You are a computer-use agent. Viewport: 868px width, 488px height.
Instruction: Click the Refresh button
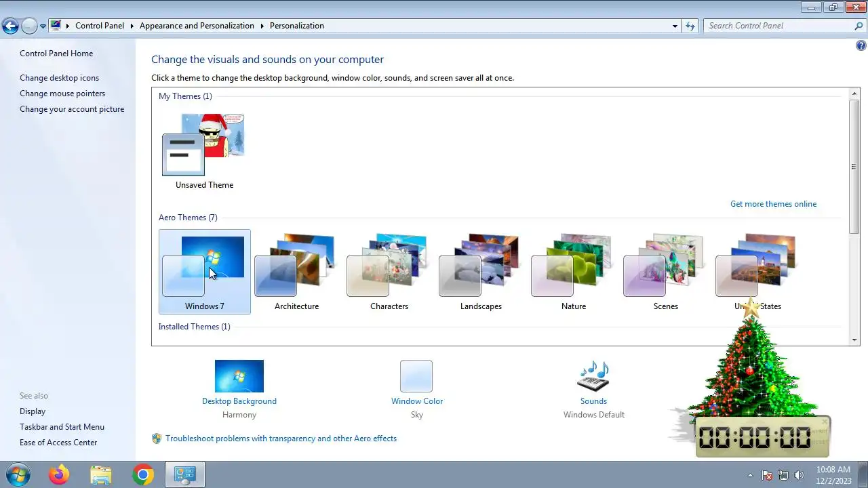click(690, 26)
